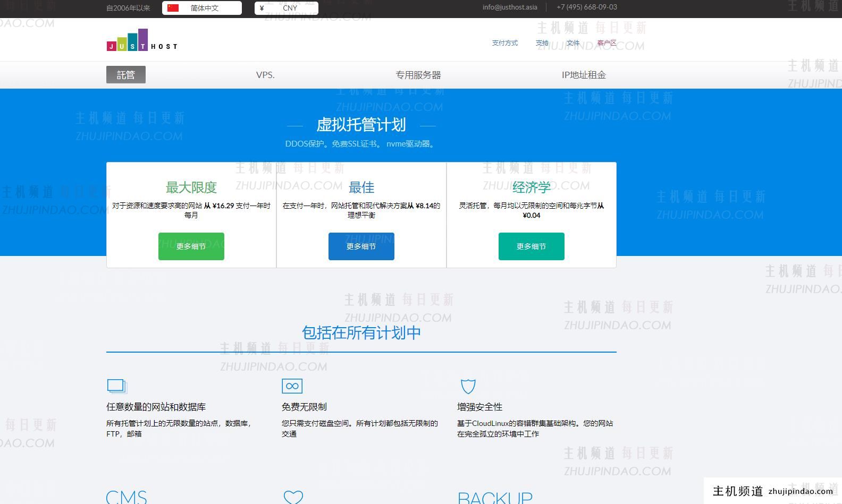
Task: Click the +7 (495) 668-09-03 phone number
Action: [x=587, y=7]
